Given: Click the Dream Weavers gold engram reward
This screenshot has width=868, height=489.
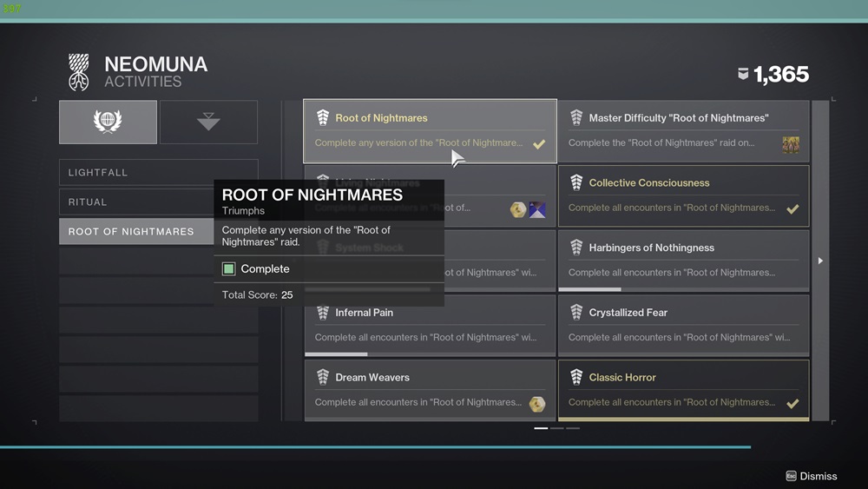Looking at the screenshot, I should pos(537,404).
